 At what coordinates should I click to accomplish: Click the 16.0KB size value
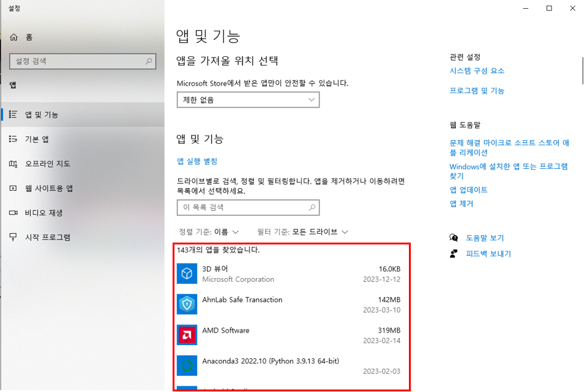coord(390,269)
